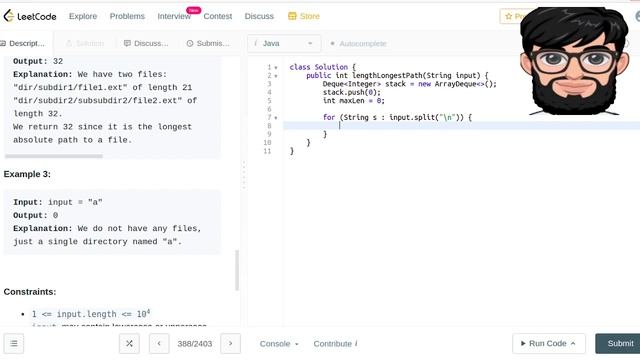Go to the previous problem
Image resolution: width=640 pixels, height=360 pixels.
159,344
